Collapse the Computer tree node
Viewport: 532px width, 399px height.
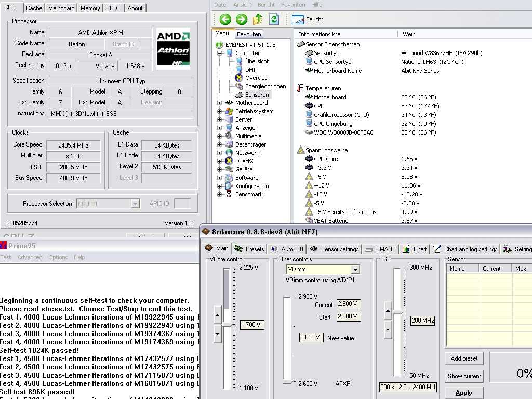pos(220,54)
